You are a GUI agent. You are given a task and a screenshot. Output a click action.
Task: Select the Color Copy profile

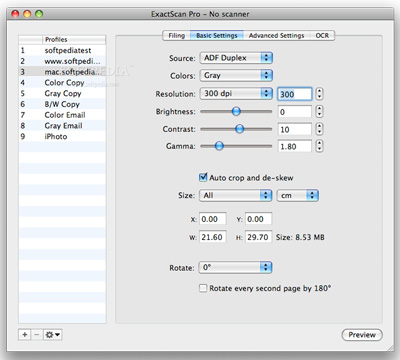[64, 83]
